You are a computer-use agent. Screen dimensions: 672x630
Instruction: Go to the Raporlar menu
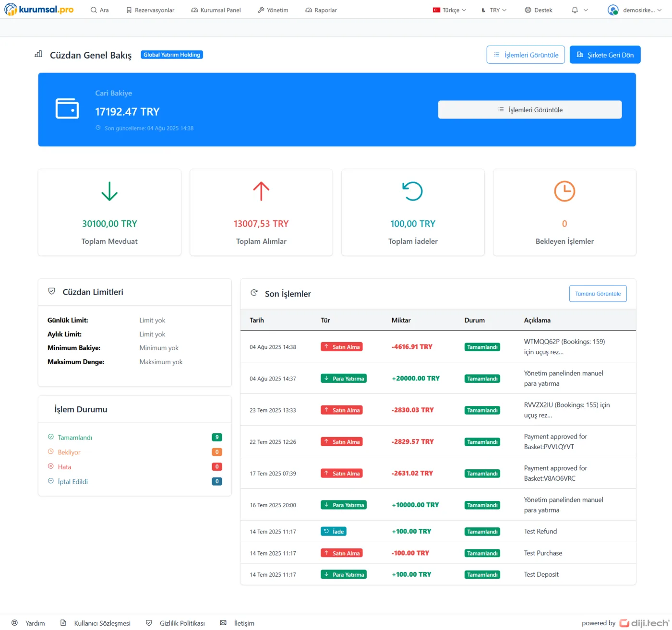point(321,10)
